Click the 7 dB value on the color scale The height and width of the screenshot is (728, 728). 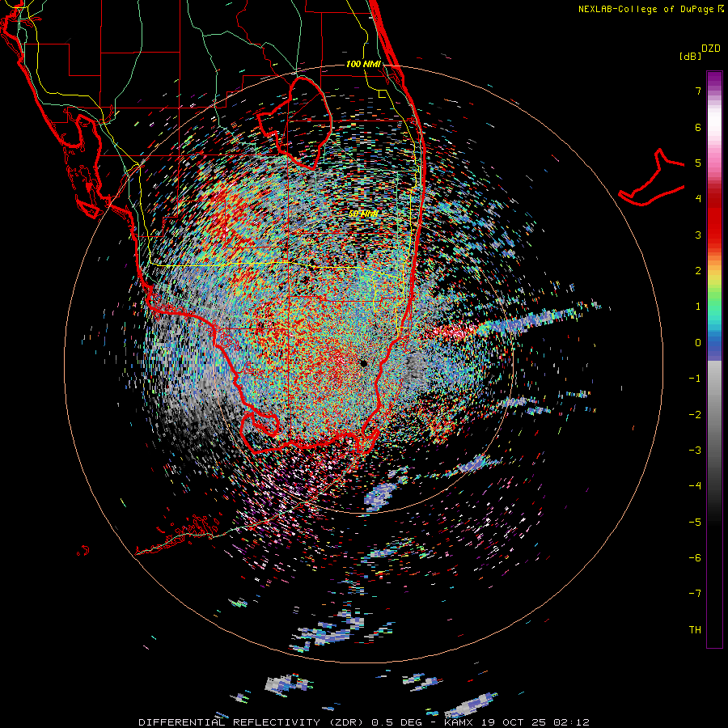pyautogui.click(x=698, y=91)
